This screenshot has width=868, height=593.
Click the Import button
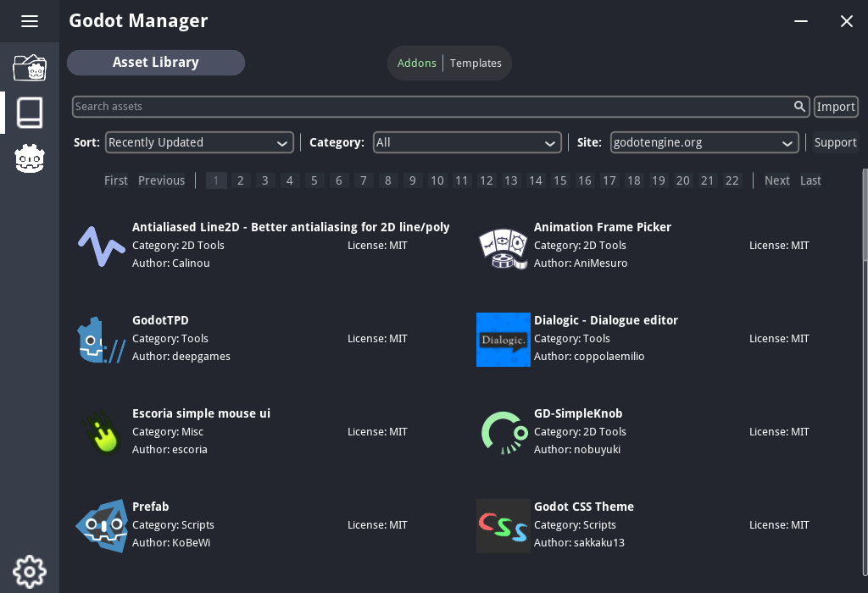pyautogui.click(x=836, y=107)
